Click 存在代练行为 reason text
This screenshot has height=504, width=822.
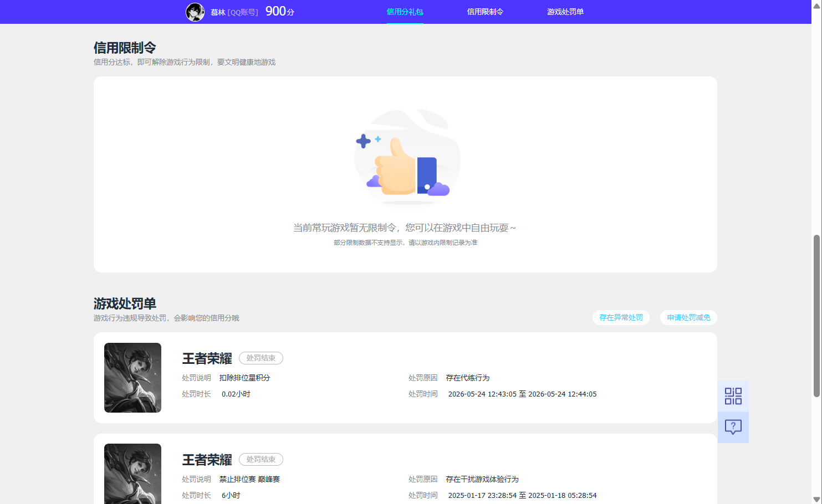point(468,378)
